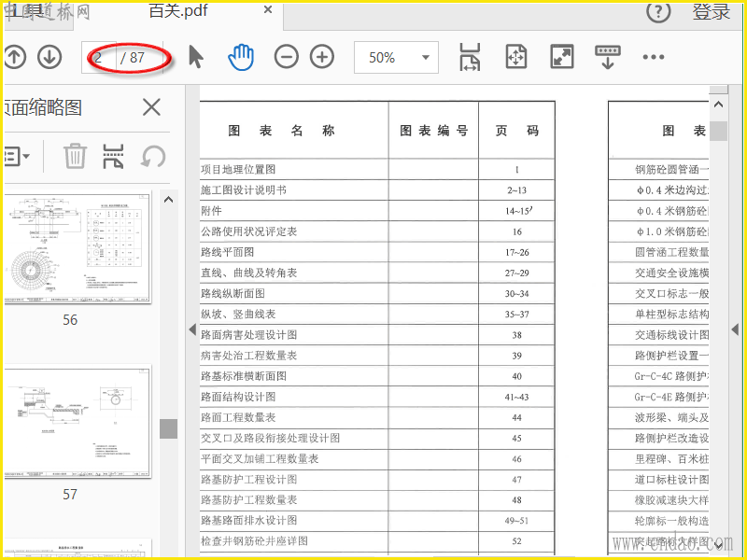
Task: Close the page thumbnails panel
Action: pyautogui.click(x=151, y=107)
